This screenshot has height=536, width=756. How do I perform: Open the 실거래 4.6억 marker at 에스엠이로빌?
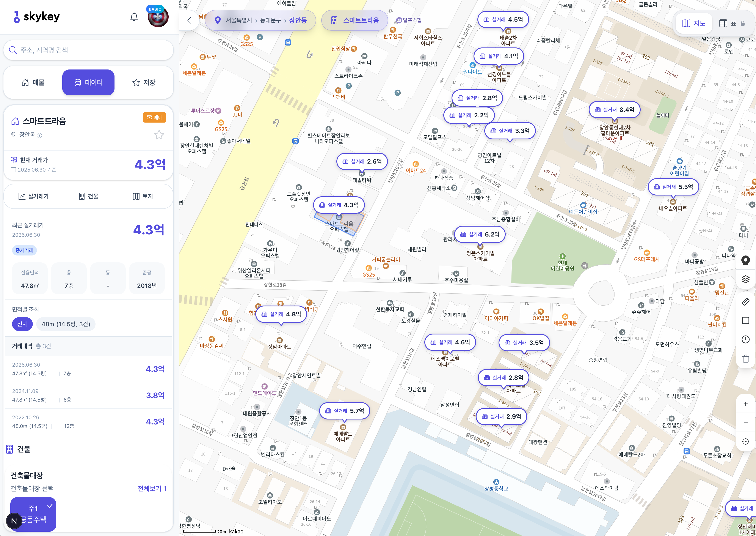[450, 342]
